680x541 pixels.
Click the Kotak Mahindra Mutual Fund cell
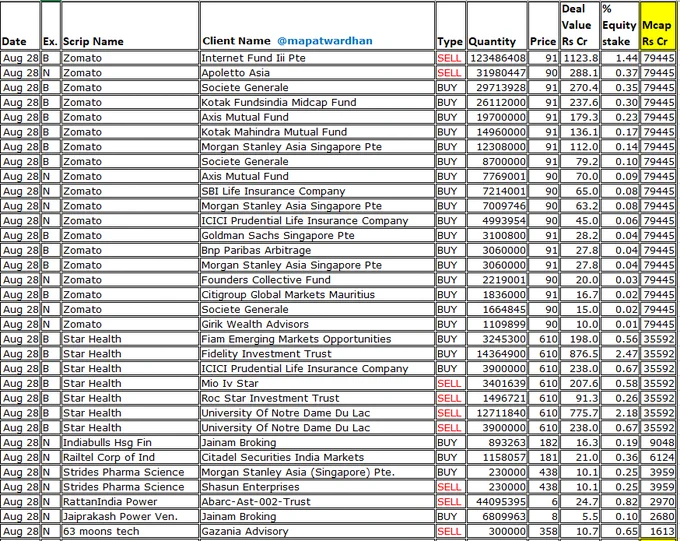[317, 131]
